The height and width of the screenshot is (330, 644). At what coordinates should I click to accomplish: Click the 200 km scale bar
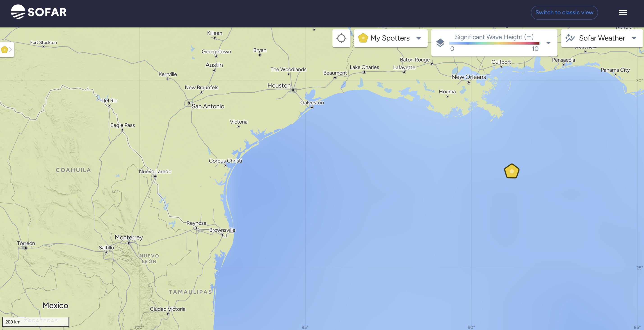(36, 321)
